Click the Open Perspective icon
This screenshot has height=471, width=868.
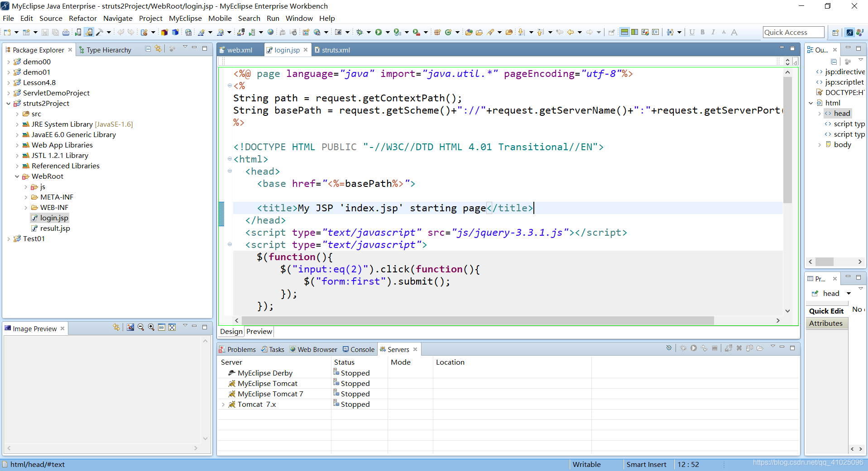(836, 32)
